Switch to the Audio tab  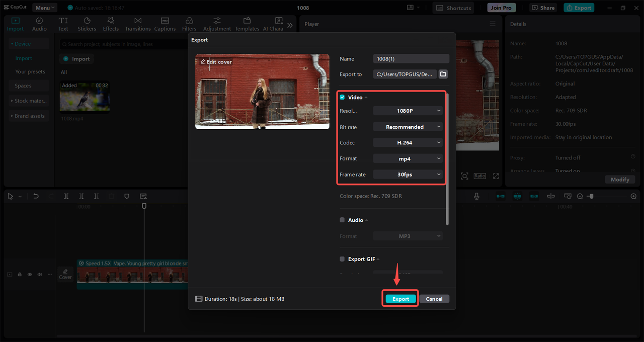pyautogui.click(x=39, y=24)
